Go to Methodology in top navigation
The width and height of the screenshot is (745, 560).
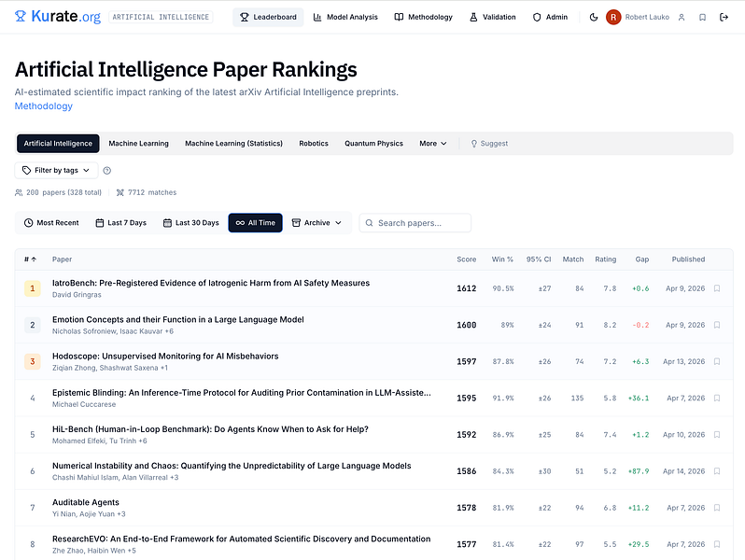click(423, 17)
